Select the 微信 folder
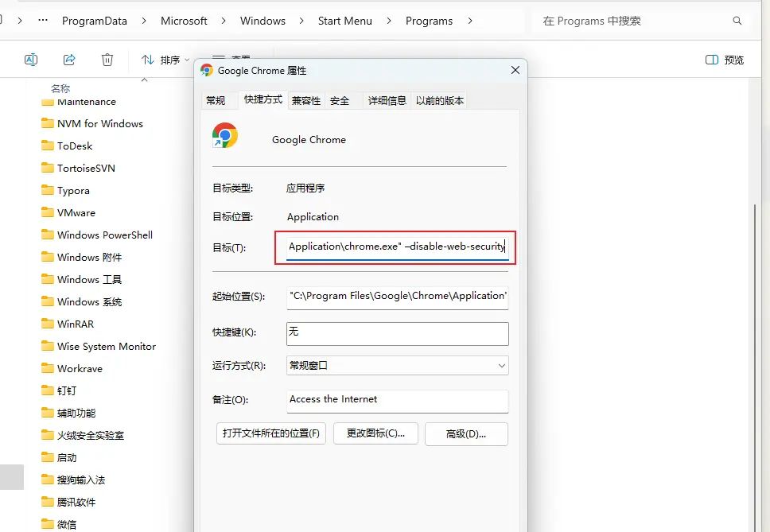Screen dimensions: 770x532 click(59, 524)
